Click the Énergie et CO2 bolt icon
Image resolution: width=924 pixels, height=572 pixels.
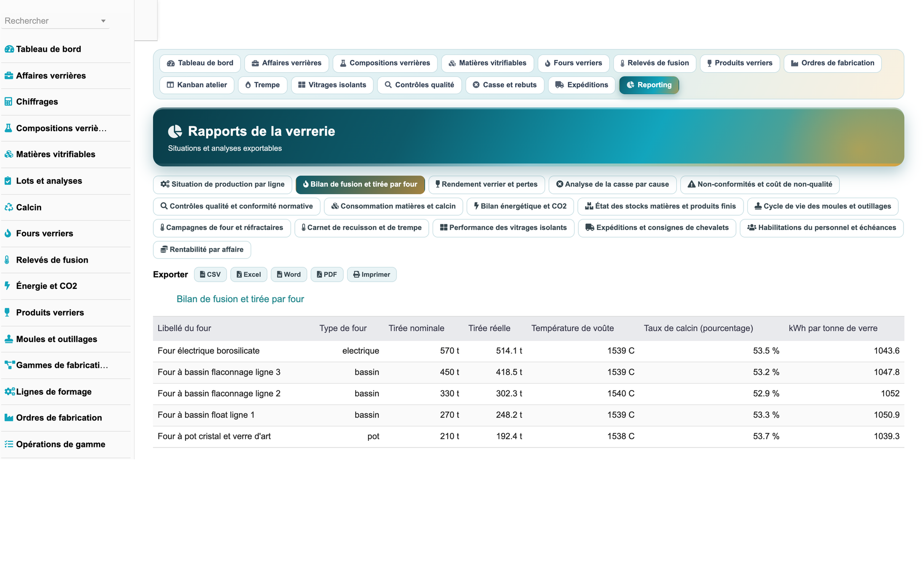point(7,286)
